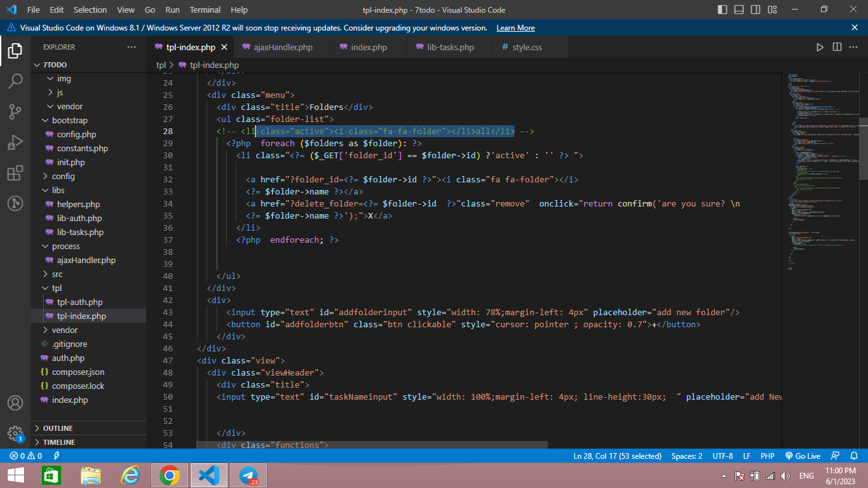Toggle Primary Side Bar layout icon

point(722,10)
